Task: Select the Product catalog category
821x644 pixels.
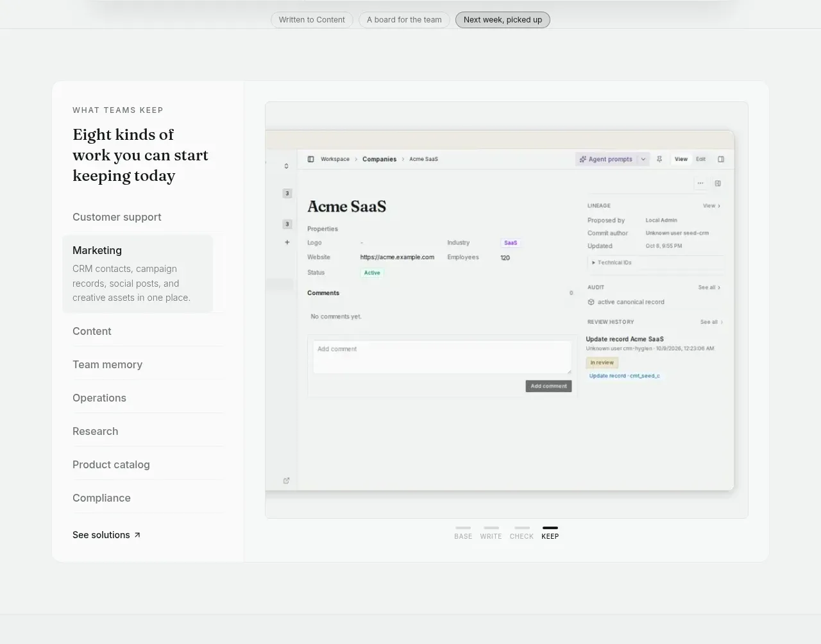Action: tap(149, 464)
